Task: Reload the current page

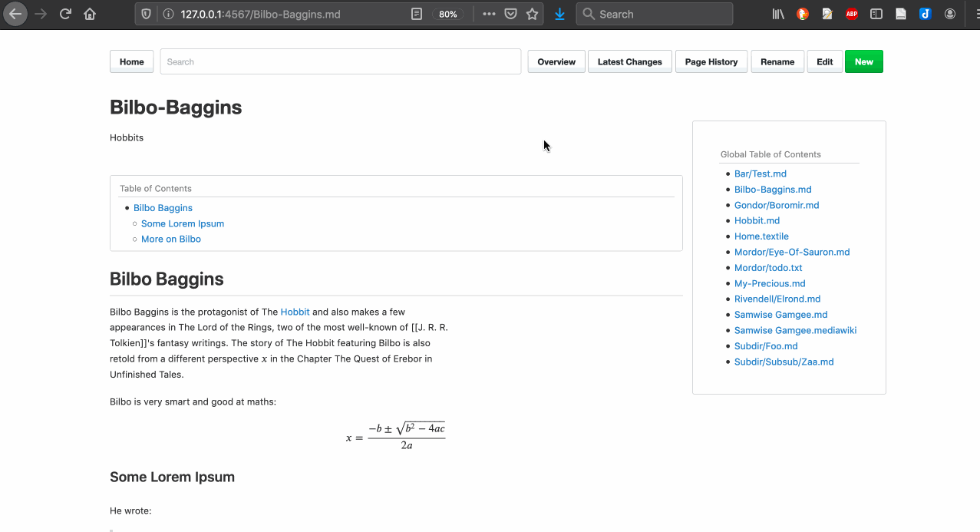Action: tap(66, 14)
